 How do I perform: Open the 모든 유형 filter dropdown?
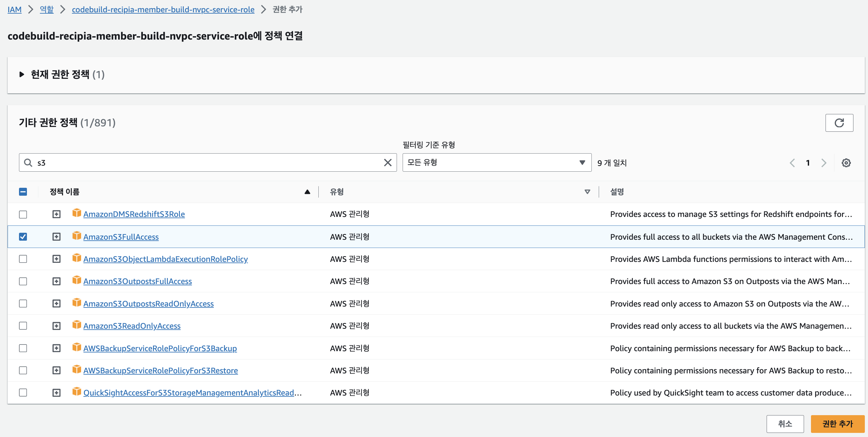point(497,162)
